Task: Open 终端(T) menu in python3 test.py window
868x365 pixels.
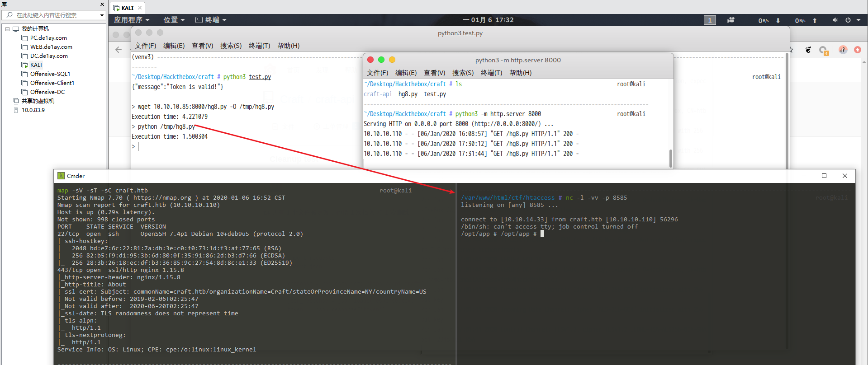Action: point(260,46)
